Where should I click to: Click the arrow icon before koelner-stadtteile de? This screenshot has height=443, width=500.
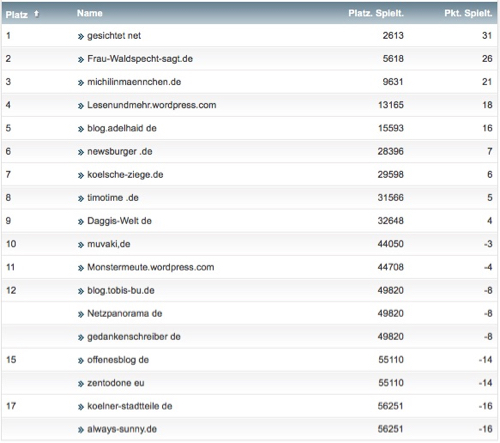81,407
